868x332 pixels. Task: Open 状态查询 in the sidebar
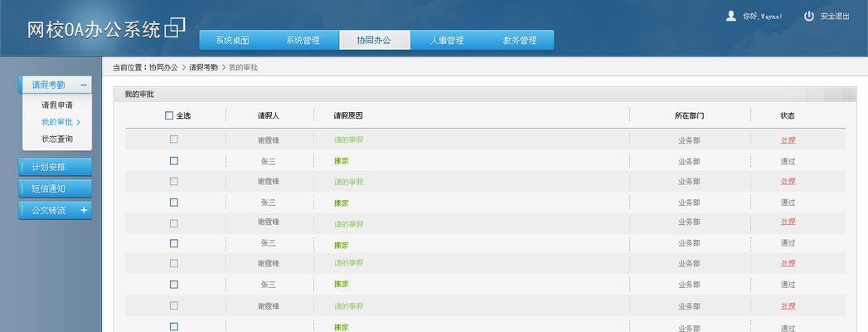click(x=57, y=139)
